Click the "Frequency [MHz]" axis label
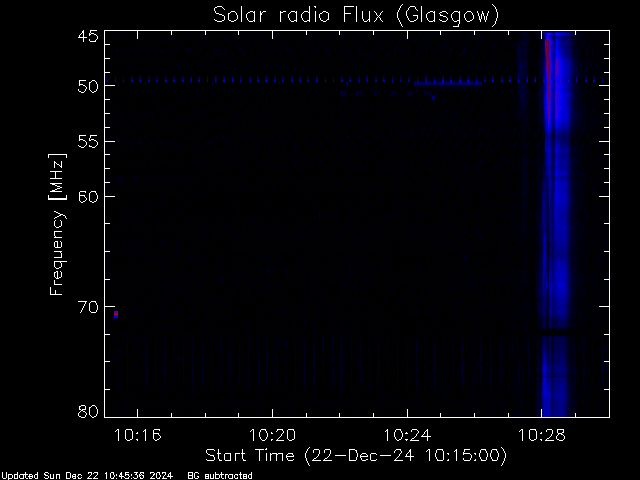640x480 pixels. (x=57, y=224)
